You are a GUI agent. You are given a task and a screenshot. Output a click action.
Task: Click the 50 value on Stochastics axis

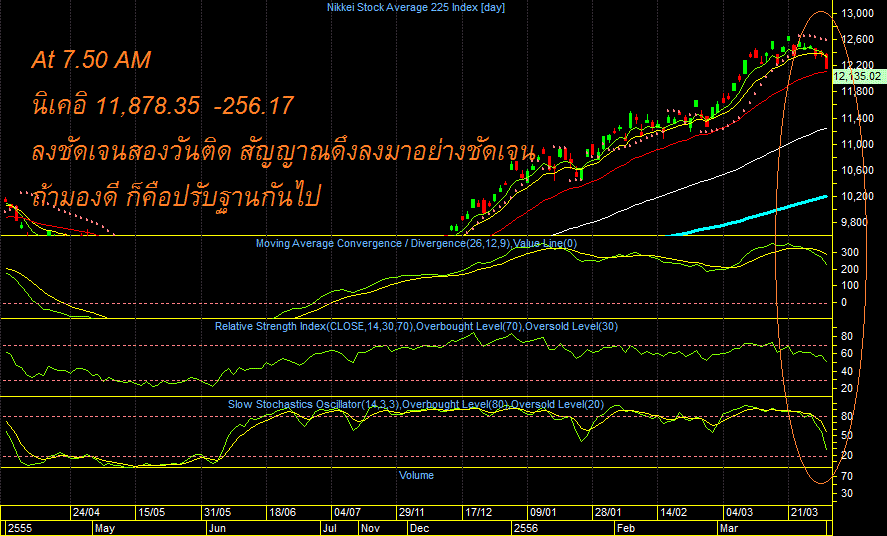click(x=847, y=436)
